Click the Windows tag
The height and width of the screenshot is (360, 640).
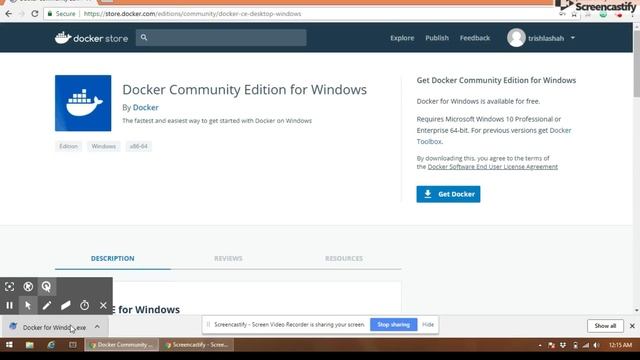pyautogui.click(x=104, y=146)
